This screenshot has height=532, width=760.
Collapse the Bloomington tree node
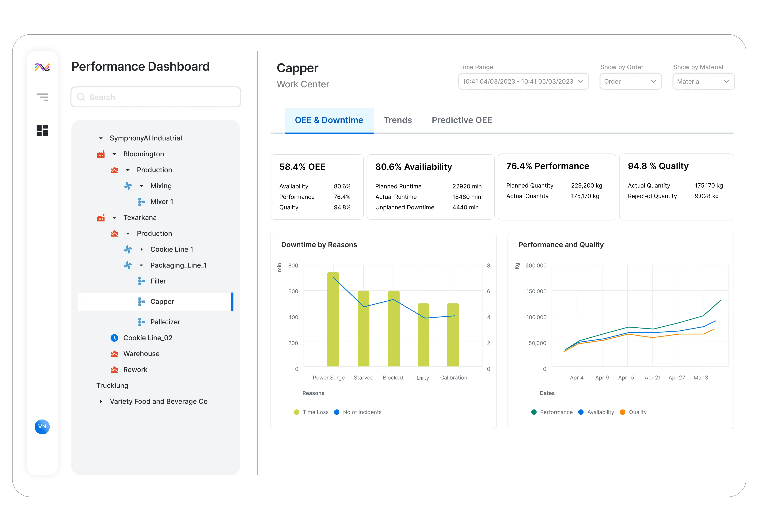pyautogui.click(x=114, y=154)
